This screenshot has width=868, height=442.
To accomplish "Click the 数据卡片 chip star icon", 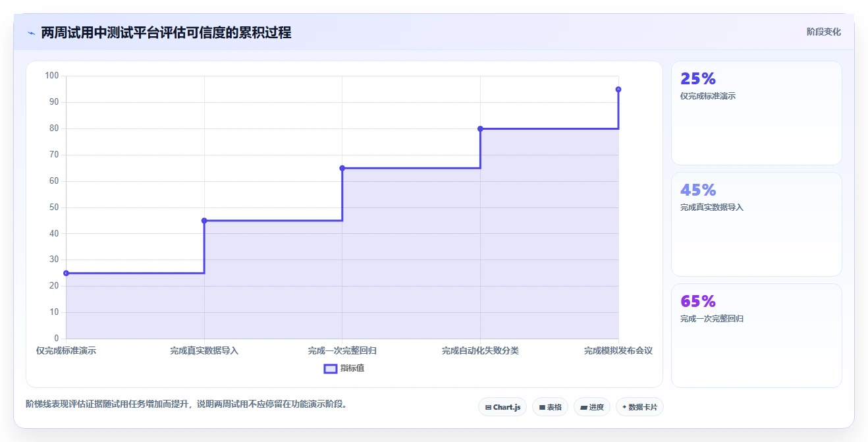I will (x=624, y=407).
